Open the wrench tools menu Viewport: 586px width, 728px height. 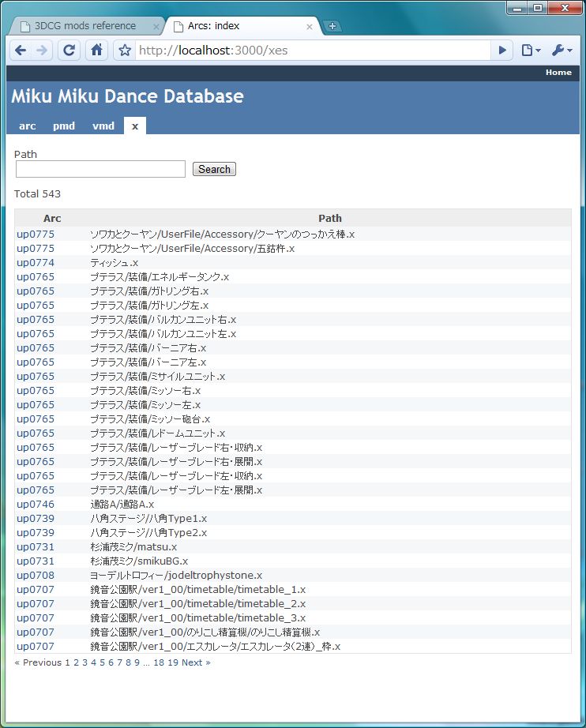[x=562, y=51]
